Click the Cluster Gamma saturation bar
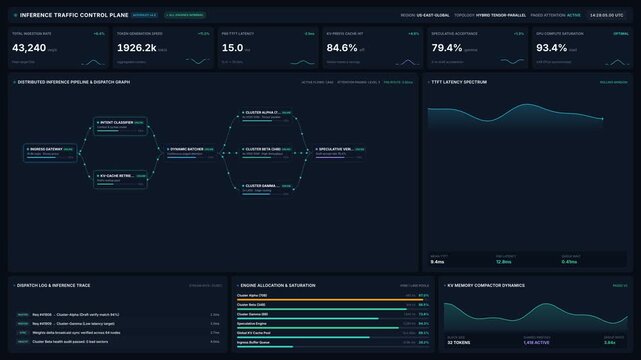This screenshot has height=360, width=641. (x=308, y=319)
